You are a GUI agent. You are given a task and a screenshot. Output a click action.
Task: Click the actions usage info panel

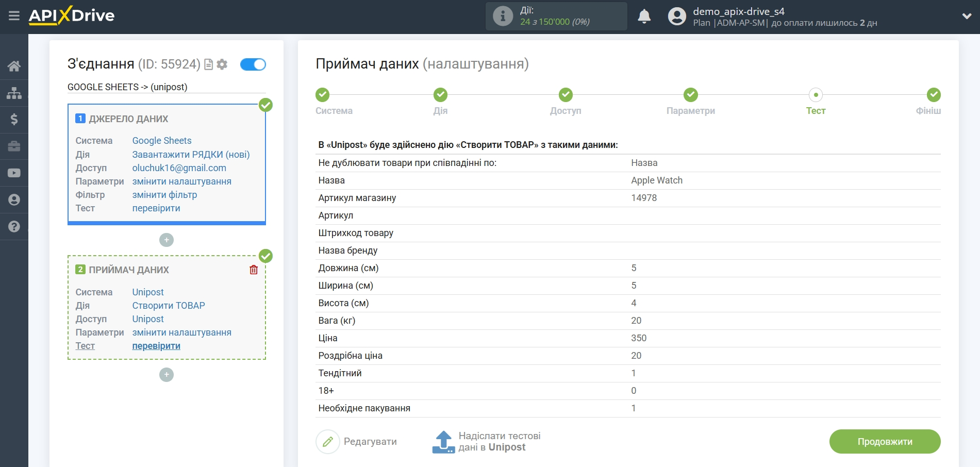556,16
